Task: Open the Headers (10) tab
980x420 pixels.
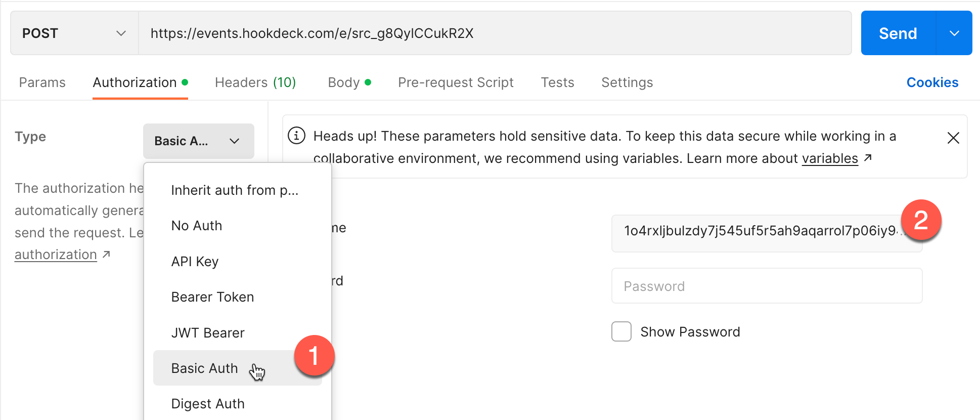Action: (x=255, y=82)
